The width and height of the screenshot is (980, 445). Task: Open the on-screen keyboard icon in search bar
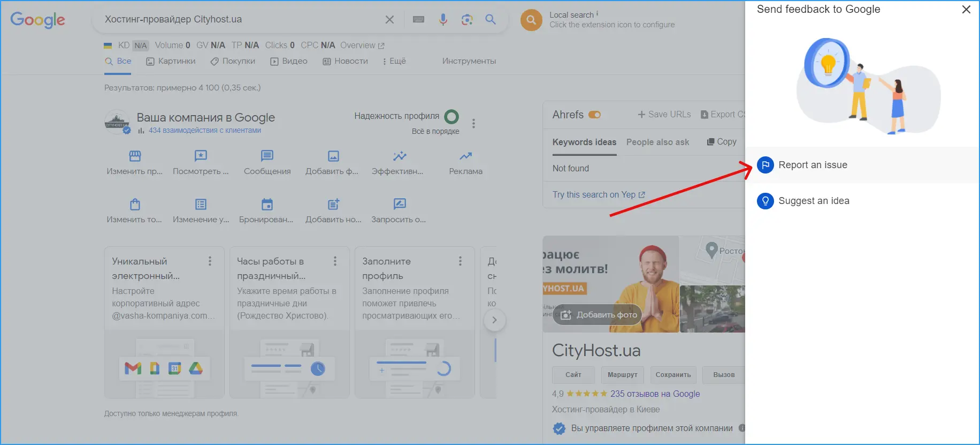click(x=419, y=20)
